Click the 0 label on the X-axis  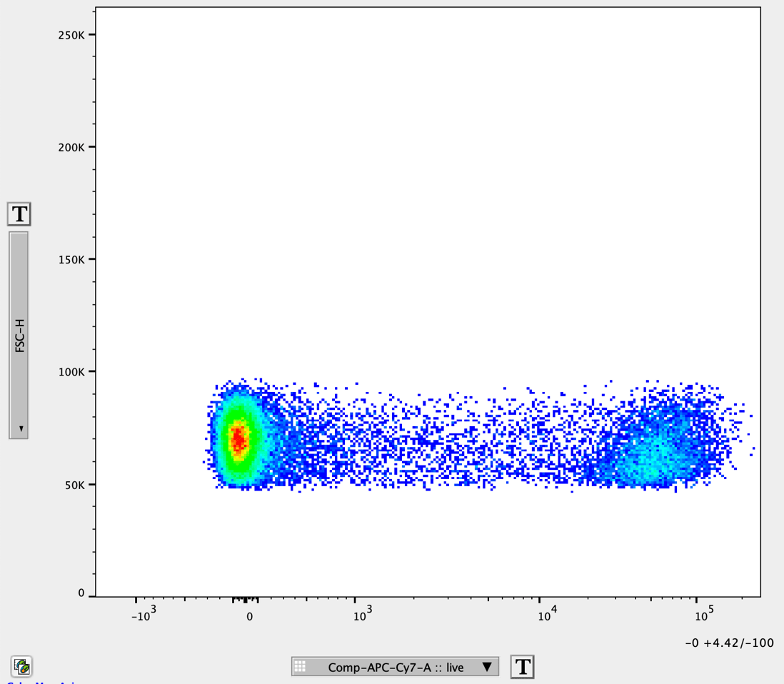[x=249, y=615]
